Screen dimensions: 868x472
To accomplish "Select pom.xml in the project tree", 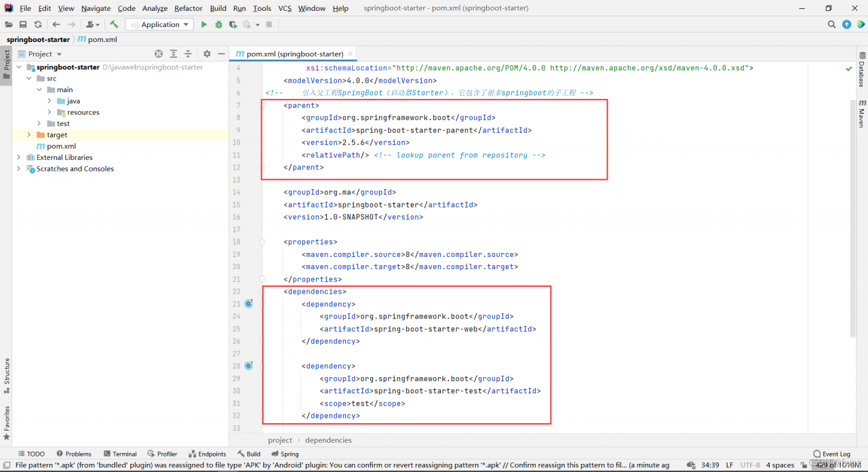I will tap(61, 146).
